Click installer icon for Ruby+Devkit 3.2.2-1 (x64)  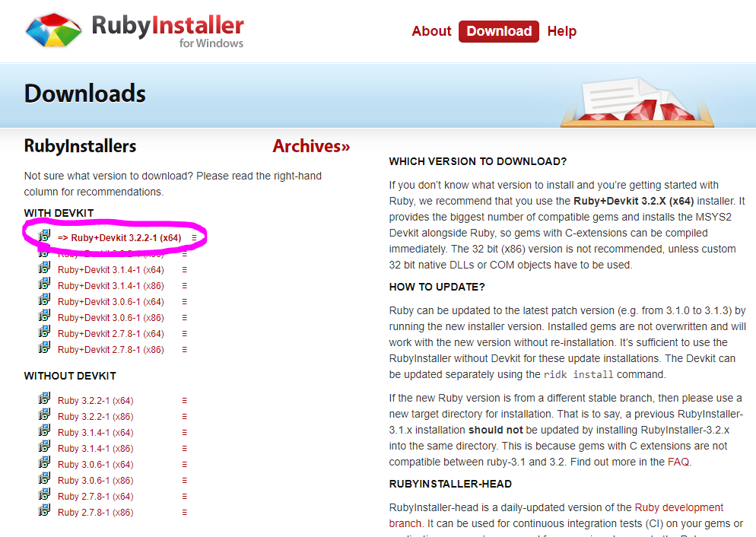(x=44, y=236)
